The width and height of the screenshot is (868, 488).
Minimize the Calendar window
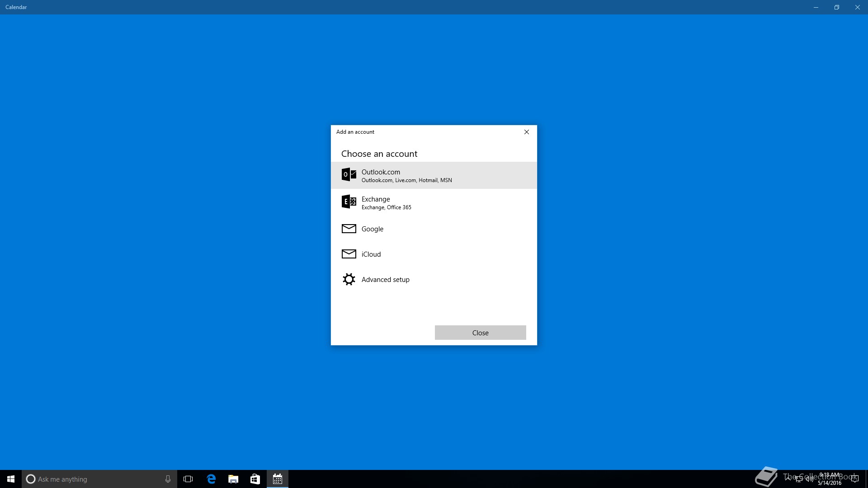point(816,7)
